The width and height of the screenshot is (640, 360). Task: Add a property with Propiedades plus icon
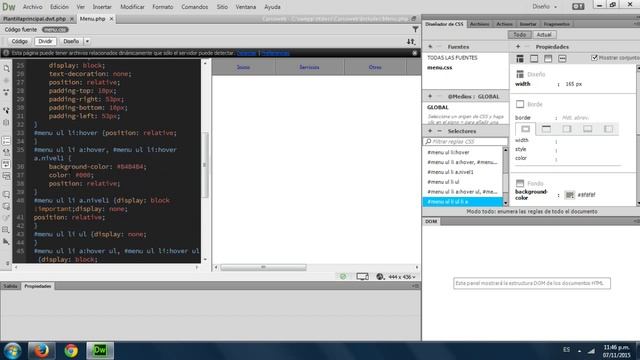518,47
